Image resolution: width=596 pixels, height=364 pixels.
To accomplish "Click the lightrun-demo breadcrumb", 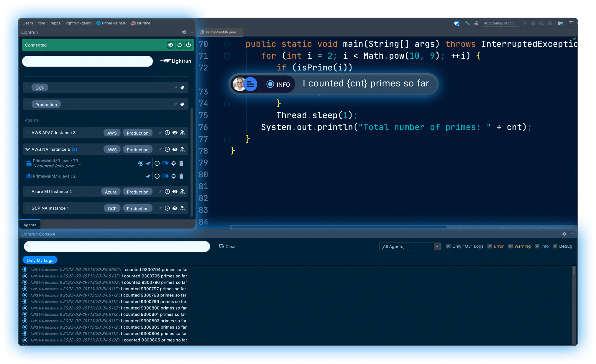I will [78, 23].
